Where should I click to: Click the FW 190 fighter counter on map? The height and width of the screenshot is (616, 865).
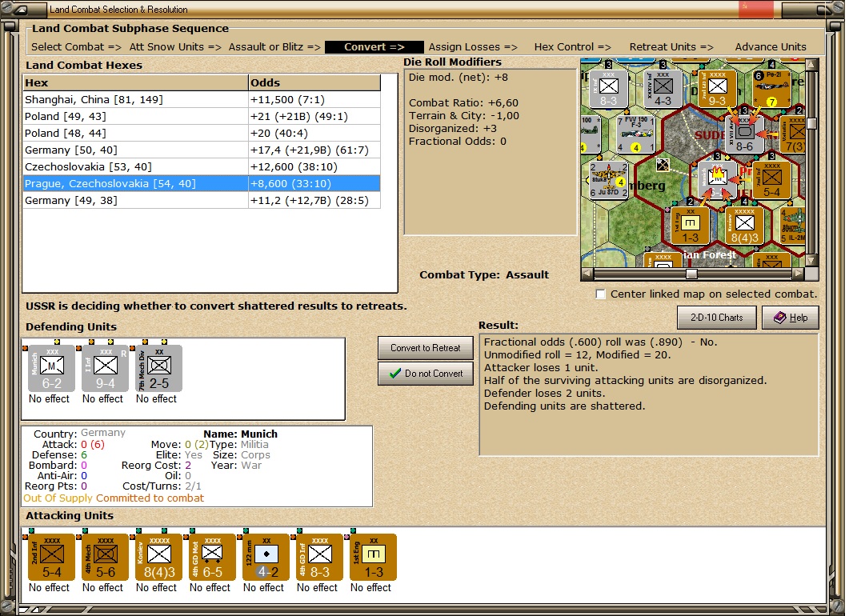pos(635,134)
